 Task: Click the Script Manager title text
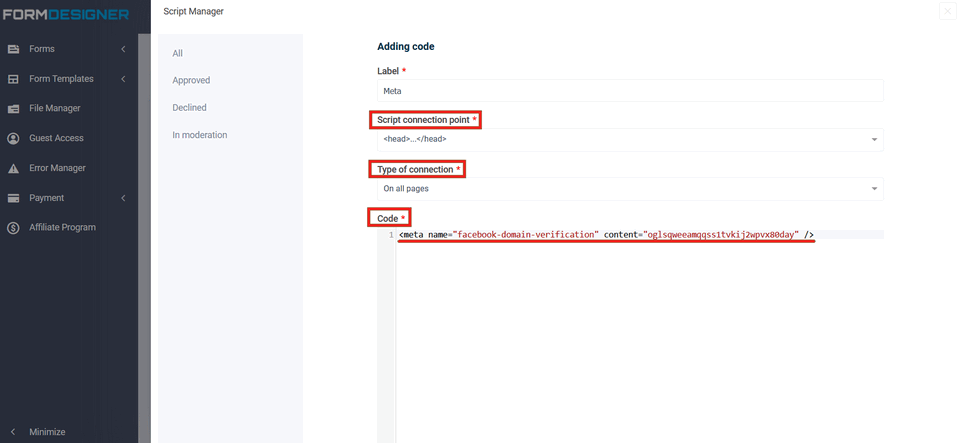point(193,12)
